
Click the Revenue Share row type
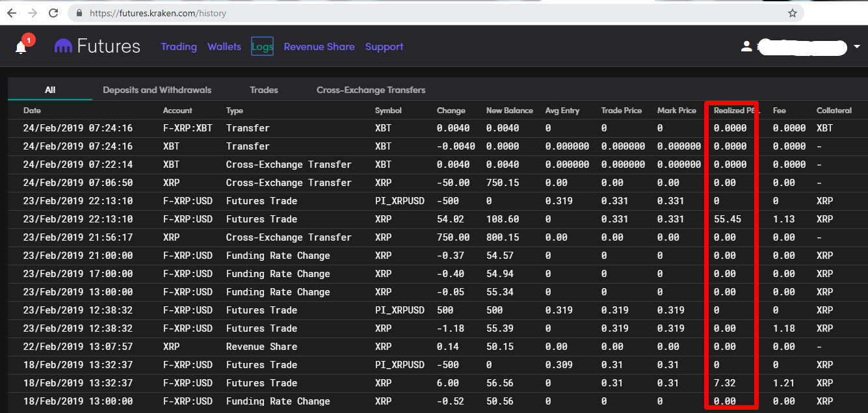(x=261, y=347)
